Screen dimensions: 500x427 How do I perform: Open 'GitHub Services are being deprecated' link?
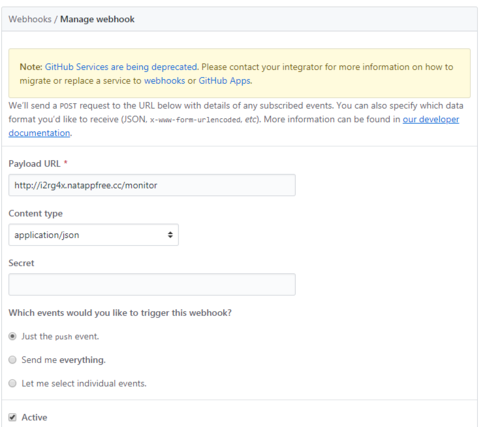[x=121, y=67]
